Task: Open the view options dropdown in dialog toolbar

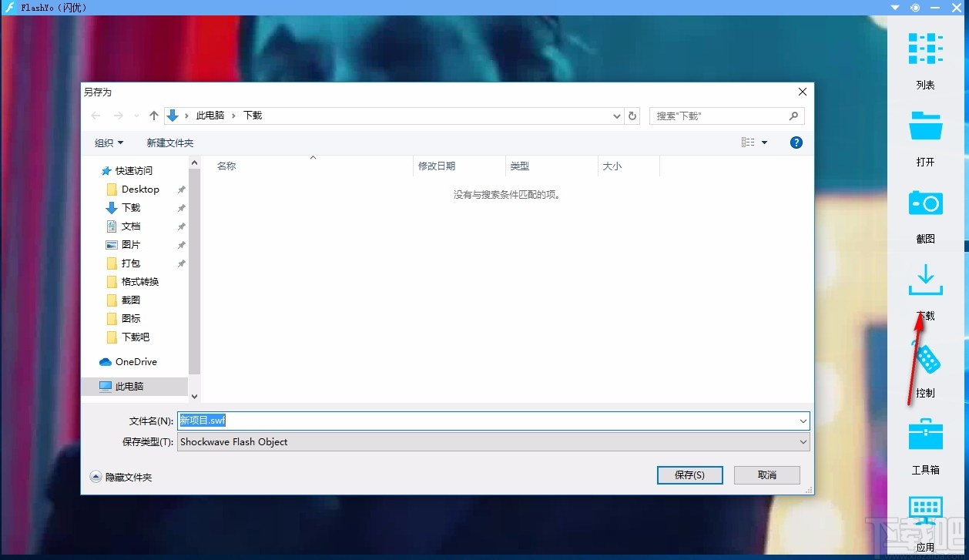Action: point(763,142)
